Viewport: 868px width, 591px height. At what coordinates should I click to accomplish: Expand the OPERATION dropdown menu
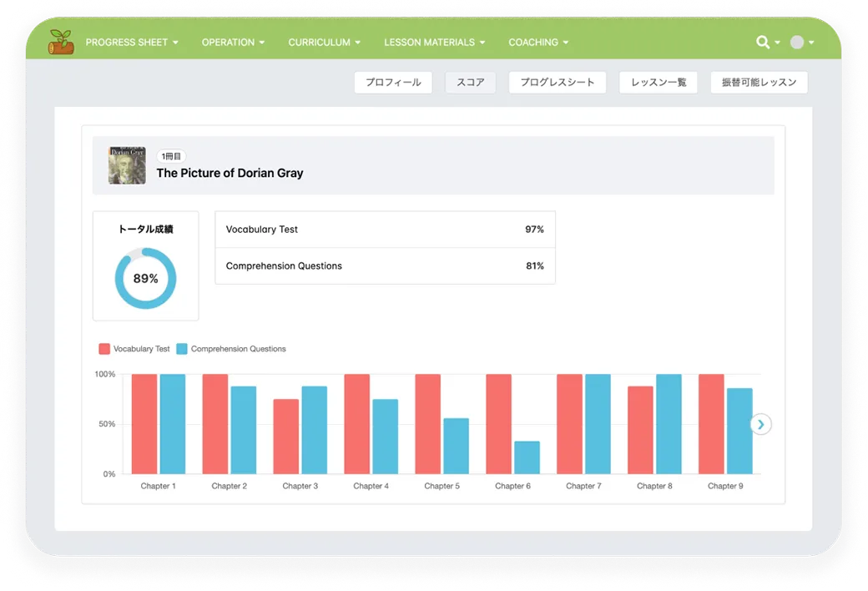coord(233,42)
